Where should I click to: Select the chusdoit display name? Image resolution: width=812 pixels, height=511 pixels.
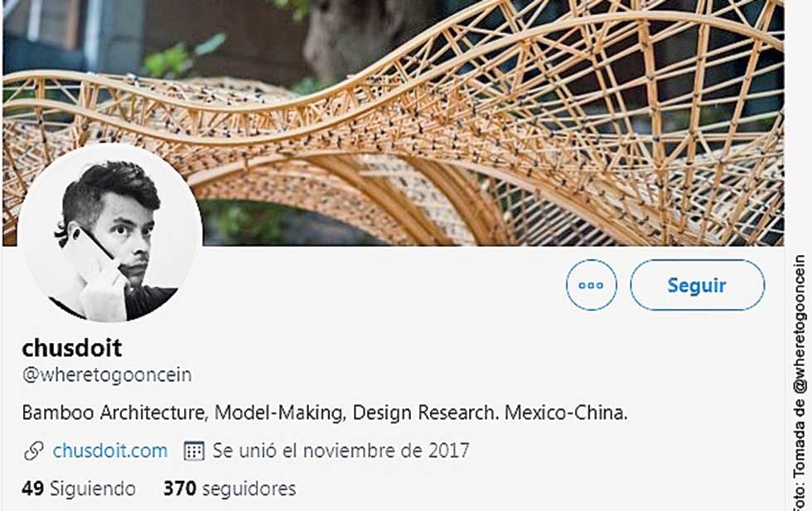72,348
